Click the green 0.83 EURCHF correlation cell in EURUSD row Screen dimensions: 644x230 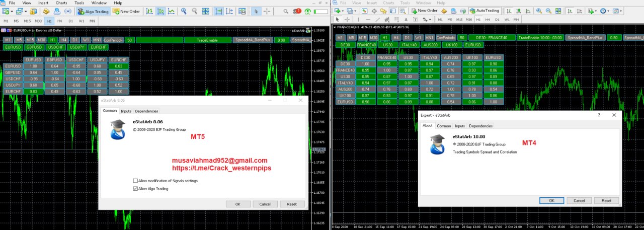[x=119, y=66]
